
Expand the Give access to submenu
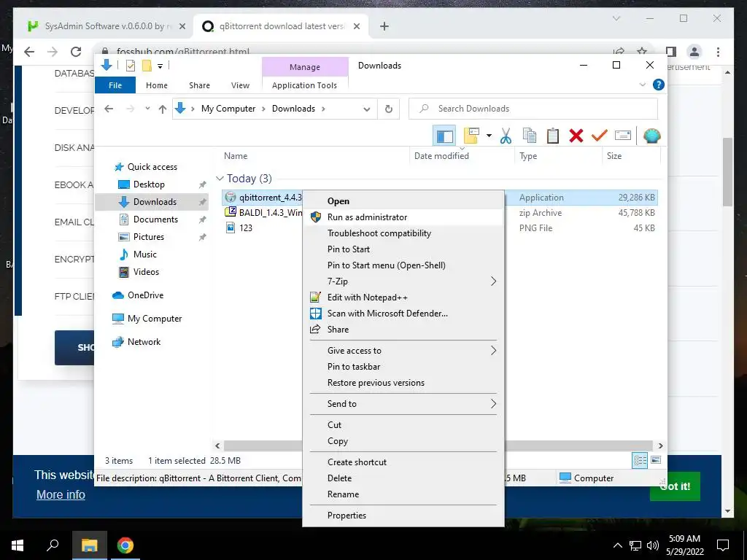click(x=403, y=351)
